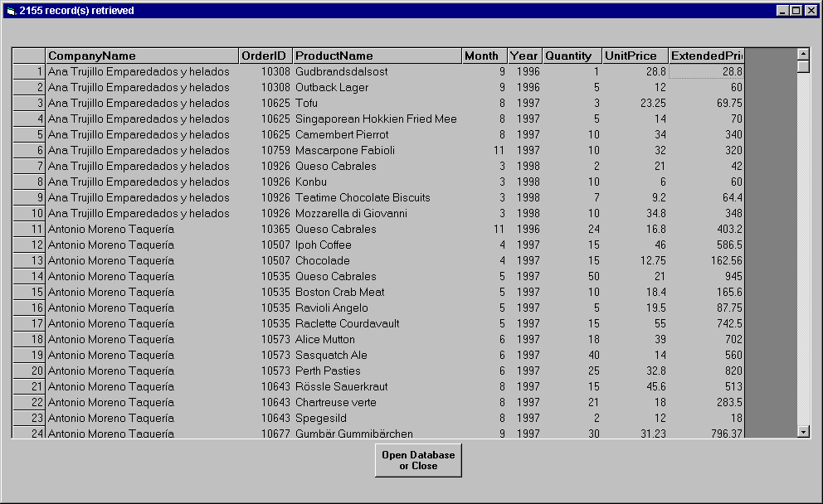Click the Singaporean Hokkien Fried Mee cell
This screenshot has width=823, height=504.
[377, 119]
